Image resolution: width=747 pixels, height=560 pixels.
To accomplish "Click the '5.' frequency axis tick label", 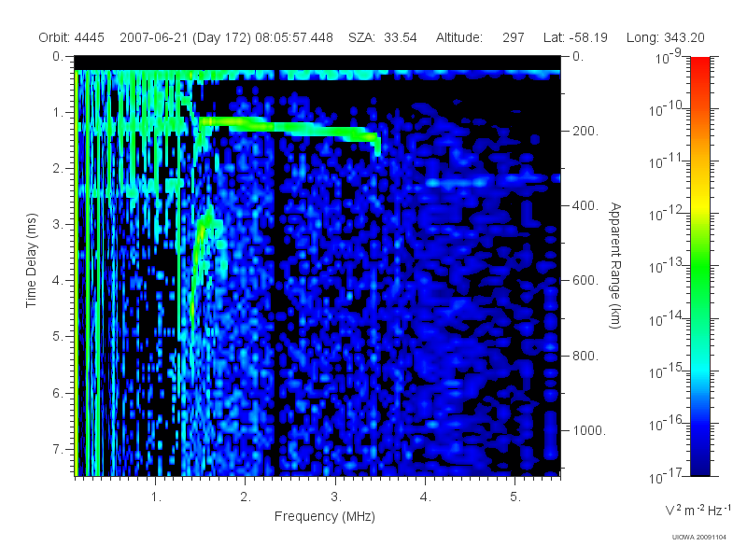I will point(515,497).
